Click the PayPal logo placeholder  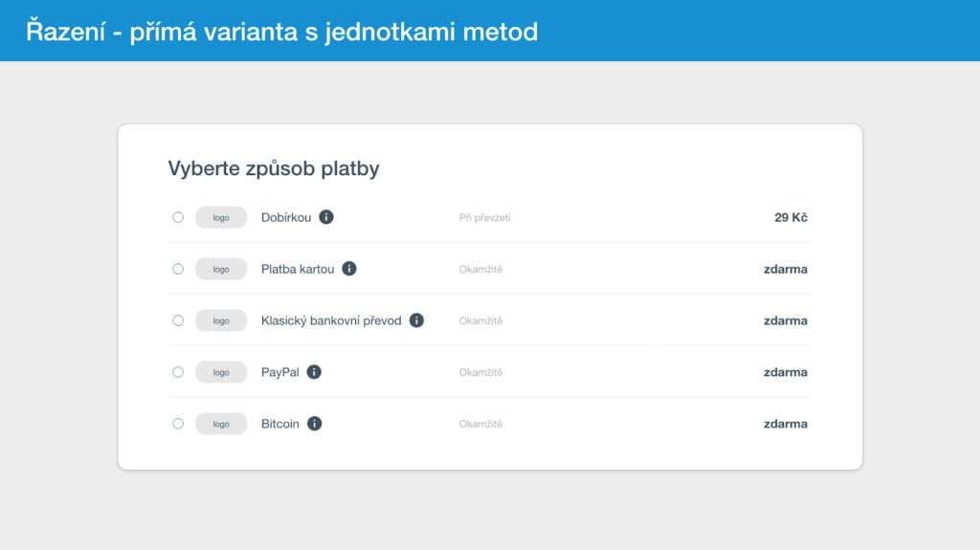(221, 372)
